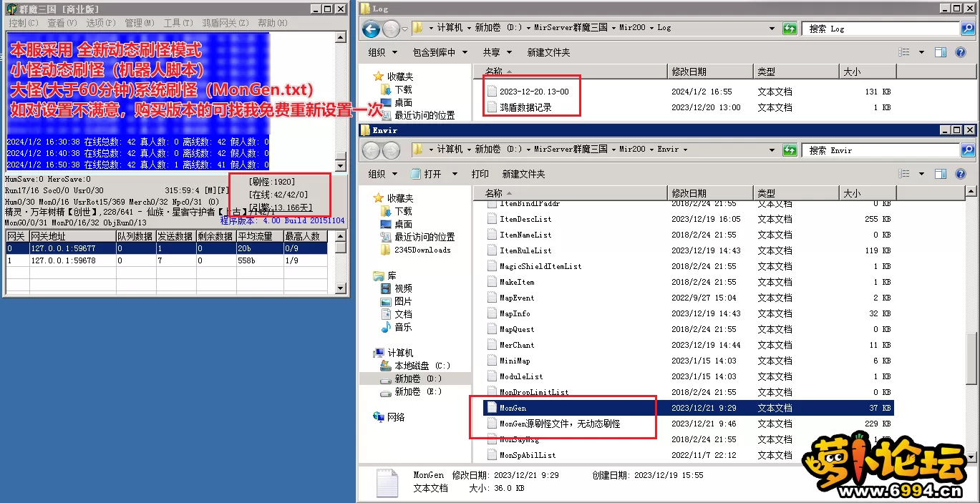The image size is (980, 503).
Task: Select file ItemDescList in Envir
Action: point(520,219)
